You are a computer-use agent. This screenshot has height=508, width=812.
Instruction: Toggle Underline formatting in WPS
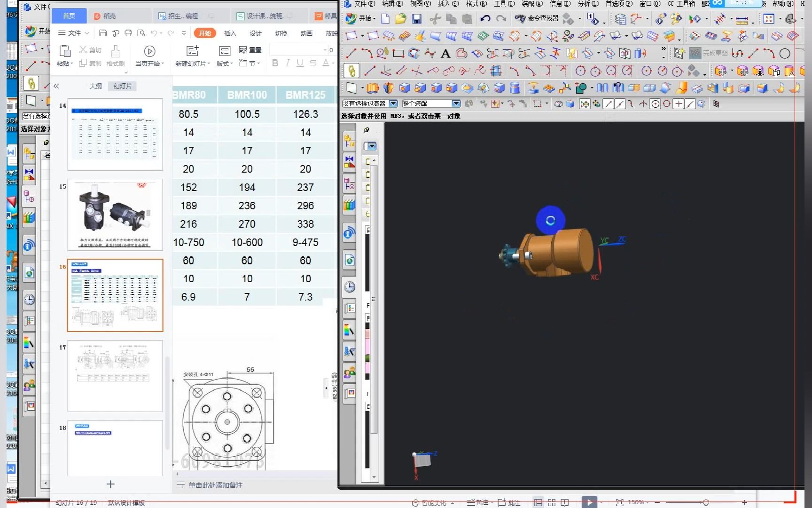tap(300, 63)
